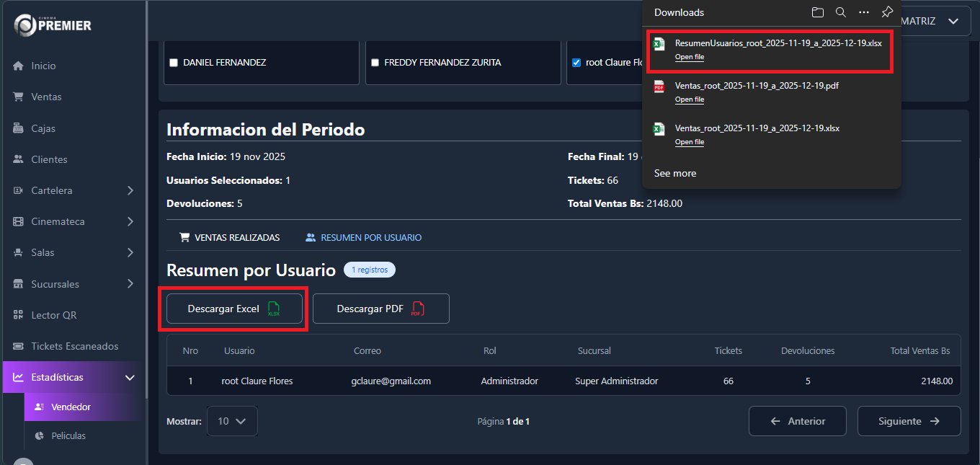The width and height of the screenshot is (980, 465).
Task: Collapse the Estadísticas sidebar section
Action: (130, 377)
